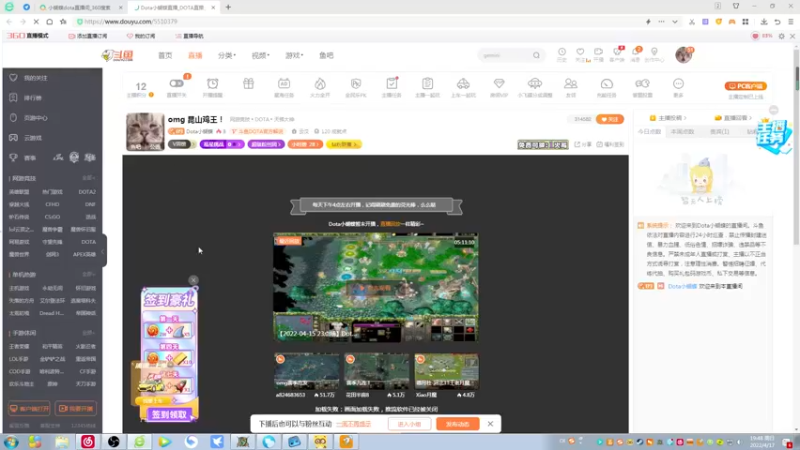Open the 直播回看 link
The width and height of the screenshot is (800, 450).
tap(733, 118)
